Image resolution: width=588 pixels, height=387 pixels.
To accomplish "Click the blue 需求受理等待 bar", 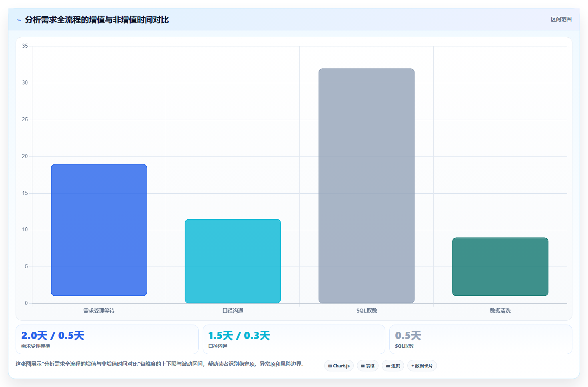I will point(99,230).
